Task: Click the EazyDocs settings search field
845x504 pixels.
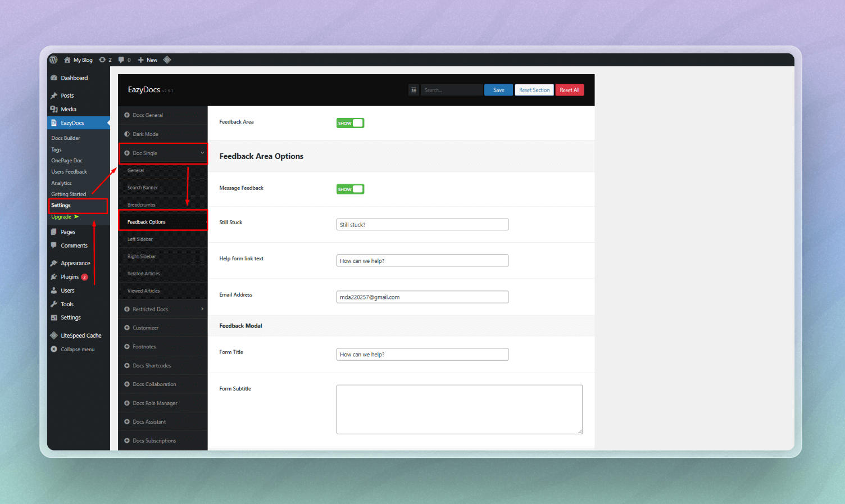Action: tap(452, 90)
